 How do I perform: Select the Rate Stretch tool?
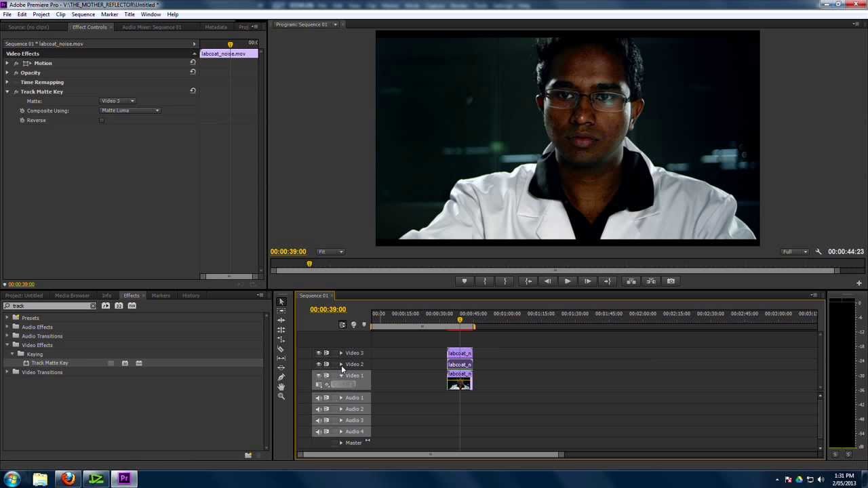(x=281, y=340)
